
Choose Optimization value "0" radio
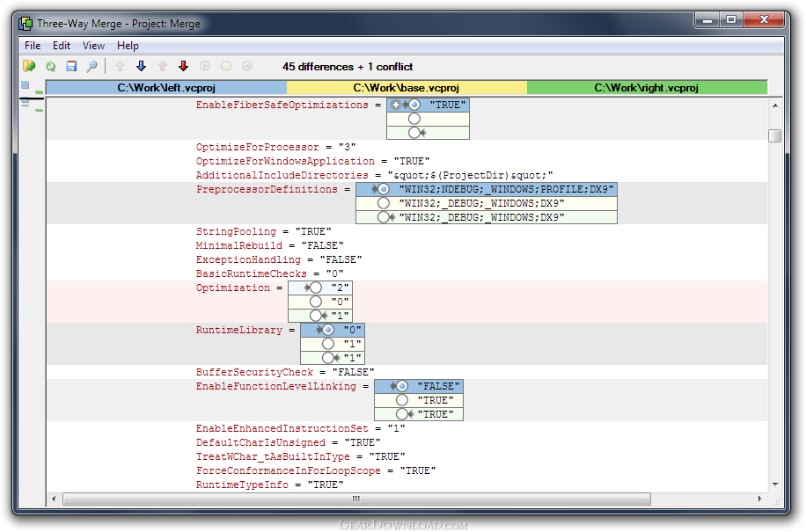point(316,302)
